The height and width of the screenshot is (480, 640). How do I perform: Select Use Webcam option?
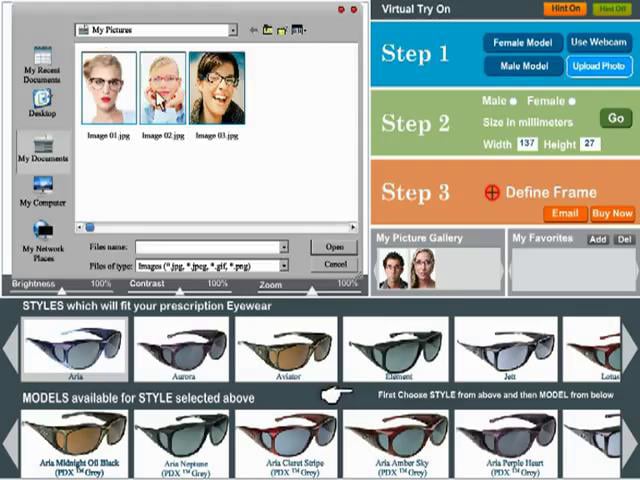point(599,42)
